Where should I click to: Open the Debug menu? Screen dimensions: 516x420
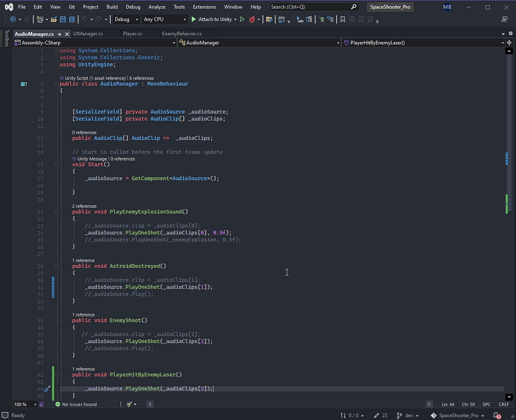(133, 7)
